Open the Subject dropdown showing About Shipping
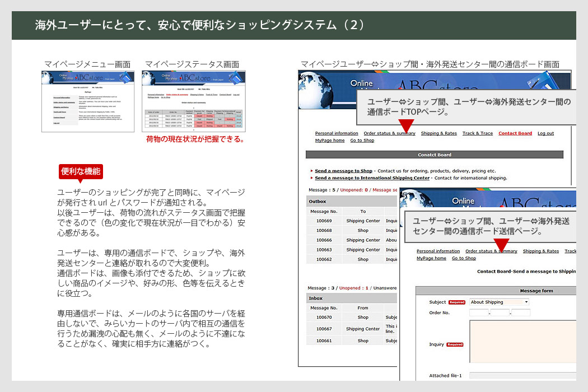 pyautogui.click(x=499, y=302)
